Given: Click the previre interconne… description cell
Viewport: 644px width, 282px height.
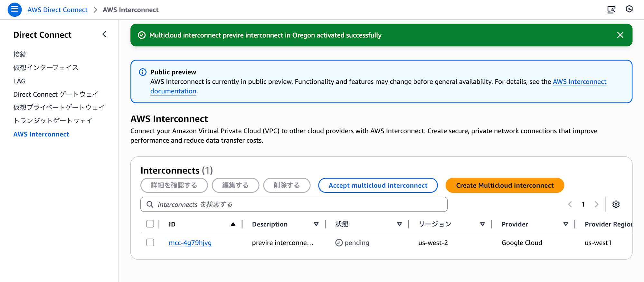Looking at the screenshot, I should point(282,243).
